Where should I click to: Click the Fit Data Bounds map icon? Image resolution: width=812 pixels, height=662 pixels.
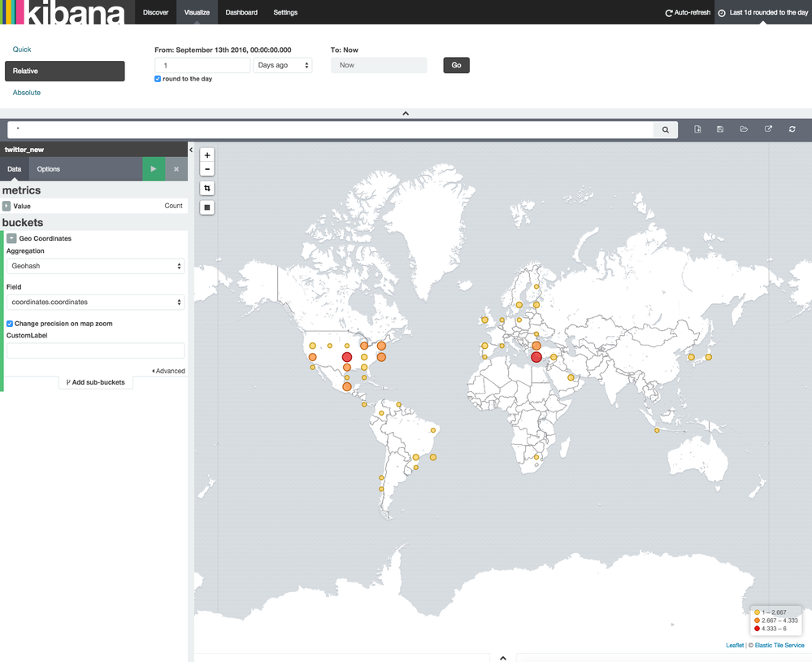coord(207,188)
